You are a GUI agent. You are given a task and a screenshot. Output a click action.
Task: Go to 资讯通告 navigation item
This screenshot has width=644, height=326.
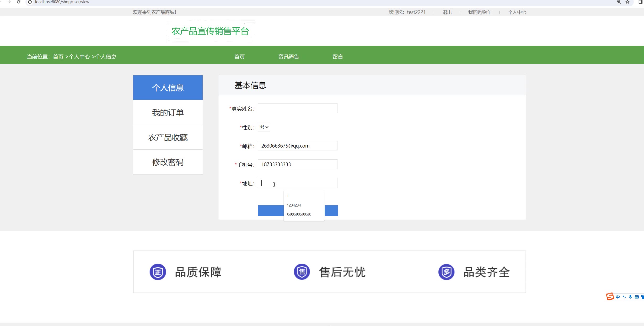(x=288, y=57)
